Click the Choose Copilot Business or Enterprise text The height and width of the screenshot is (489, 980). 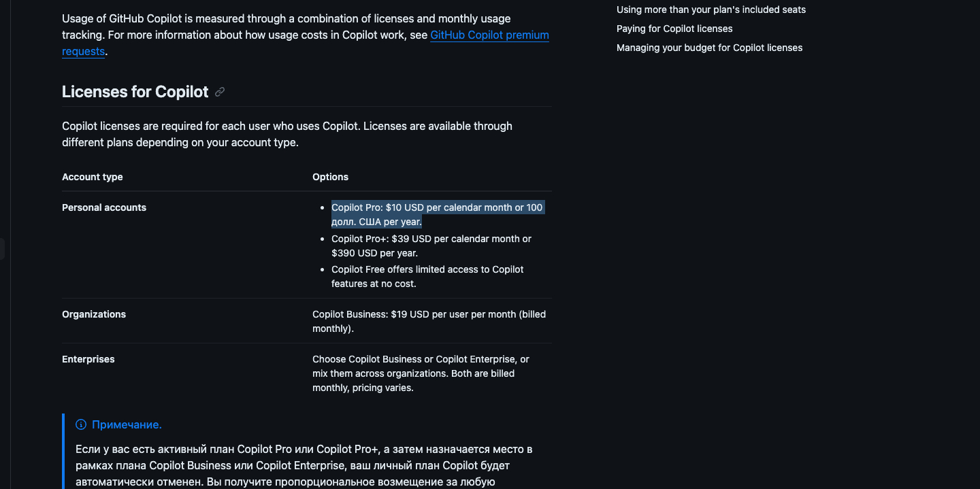coord(420,373)
